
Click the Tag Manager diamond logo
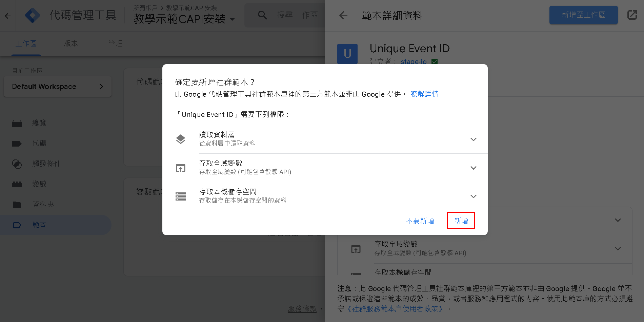[33, 15]
